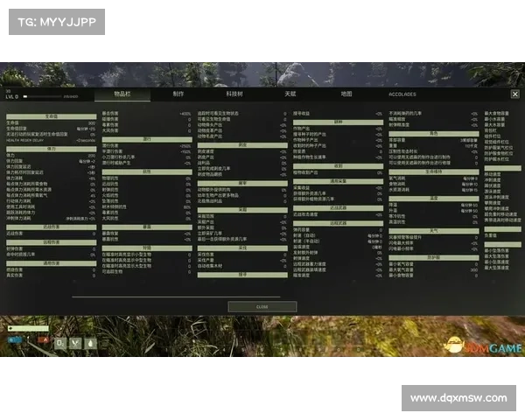This screenshot has height=420, width=525.
Task: Switch to the 天赋 tab
Action: pyautogui.click(x=290, y=94)
